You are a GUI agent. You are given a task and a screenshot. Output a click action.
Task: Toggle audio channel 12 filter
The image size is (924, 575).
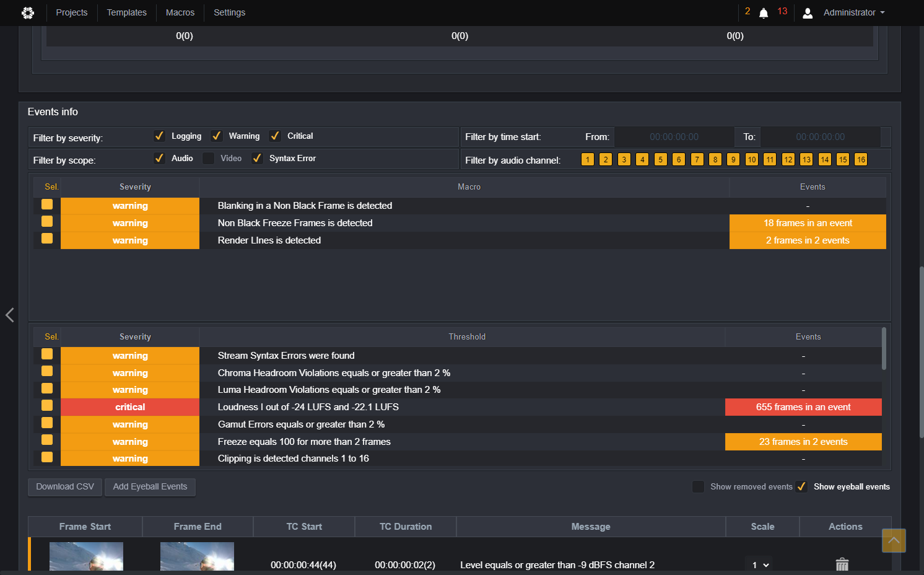coord(788,159)
